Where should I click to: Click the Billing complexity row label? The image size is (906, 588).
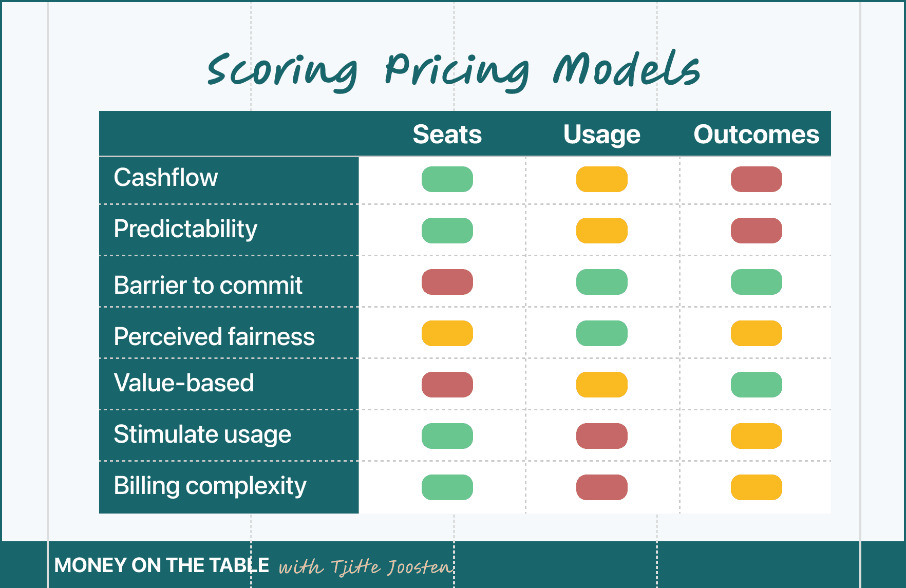coord(210,486)
